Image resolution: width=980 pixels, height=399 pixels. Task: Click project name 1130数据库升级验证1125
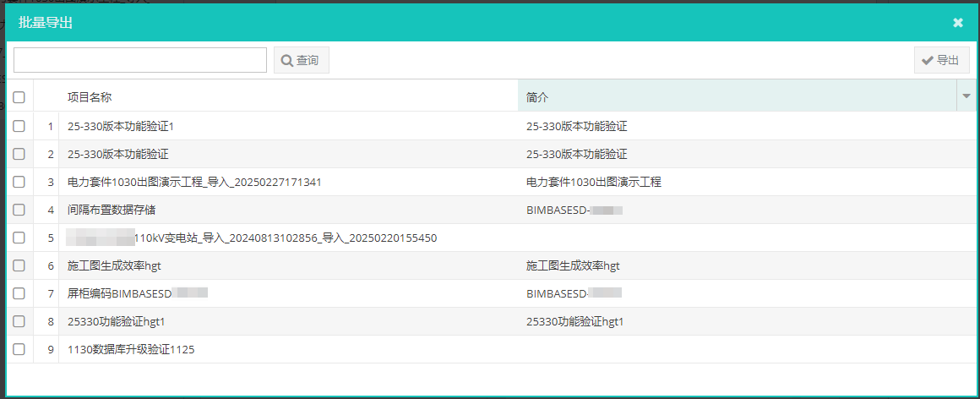[131, 350]
